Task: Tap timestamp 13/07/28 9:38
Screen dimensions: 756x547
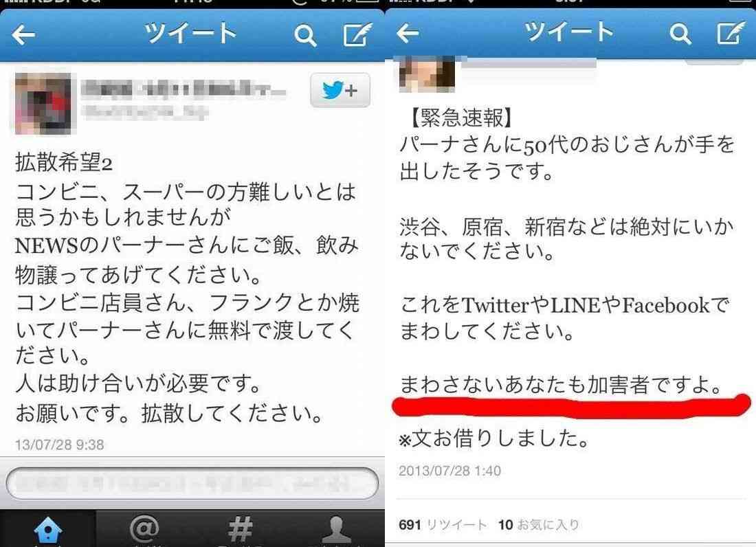Action: click(59, 445)
